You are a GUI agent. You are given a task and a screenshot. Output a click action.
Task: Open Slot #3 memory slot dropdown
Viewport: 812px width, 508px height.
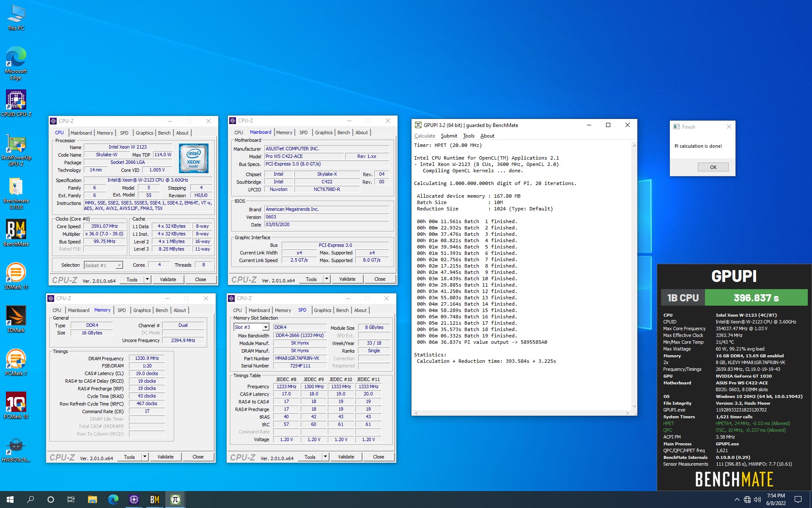[x=251, y=327]
